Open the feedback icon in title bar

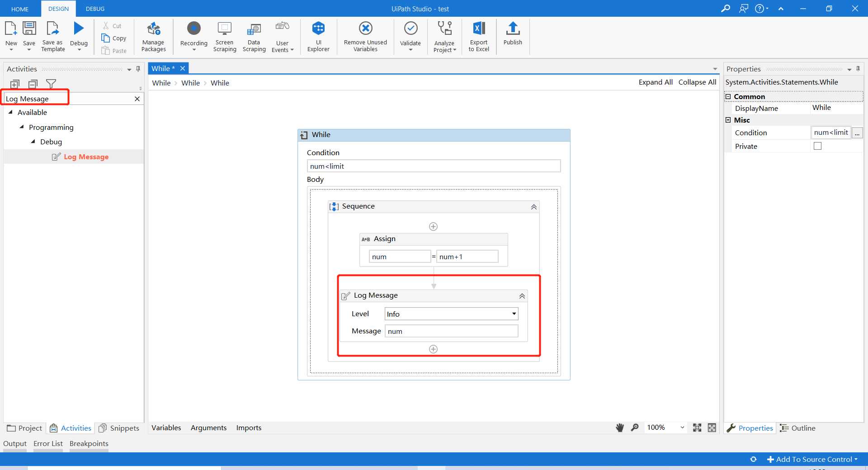click(743, 9)
